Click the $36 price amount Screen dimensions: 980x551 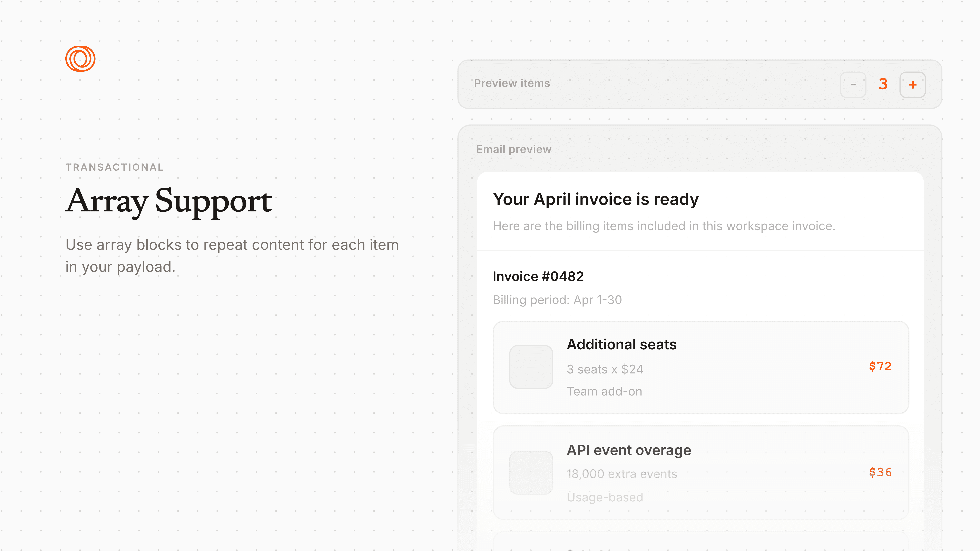[x=880, y=472]
